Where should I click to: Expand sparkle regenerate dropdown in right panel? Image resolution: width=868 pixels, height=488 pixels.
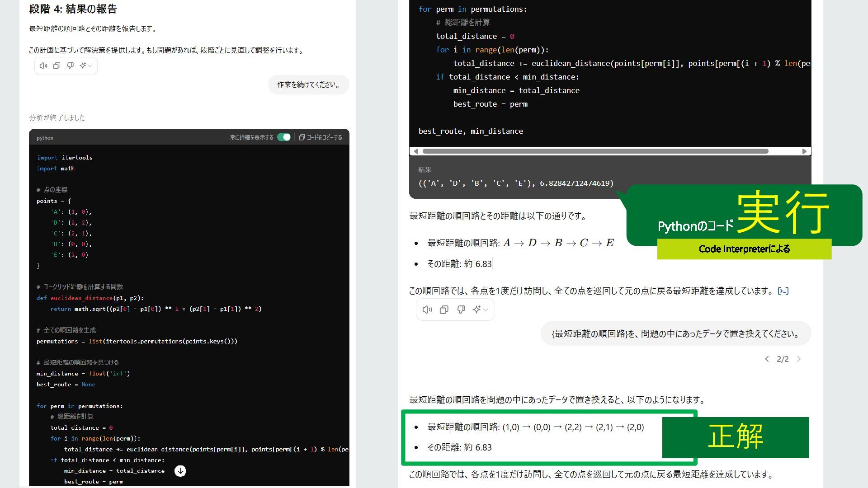pos(480,310)
